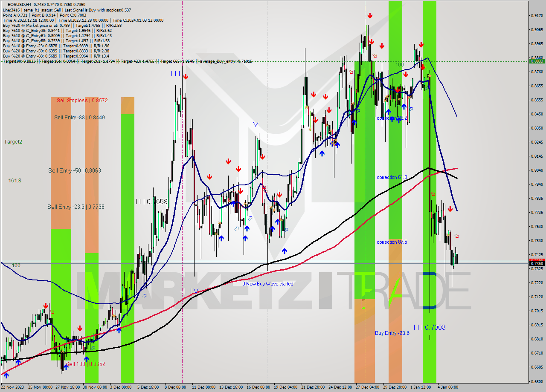546x392 pixels.
Task: Click the '19 Dec 04:00' time label
Action: (286, 387)
